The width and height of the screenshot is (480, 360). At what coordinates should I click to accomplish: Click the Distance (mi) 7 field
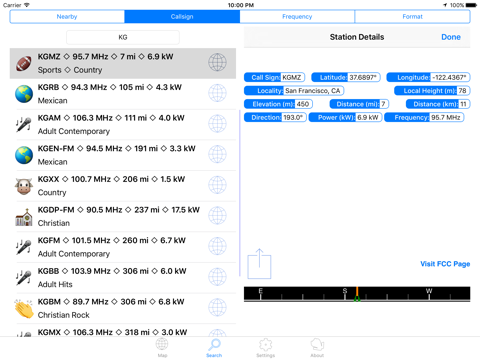(x=359, y=104)
